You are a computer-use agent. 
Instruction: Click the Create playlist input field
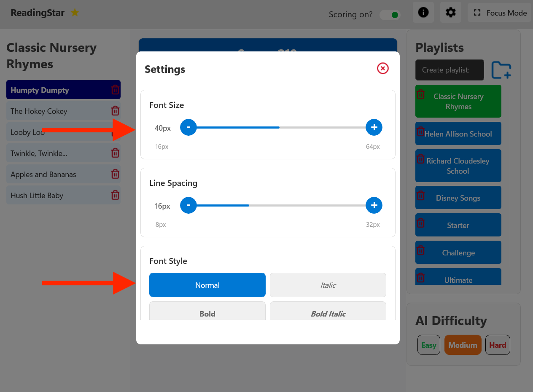click(450, 70)
